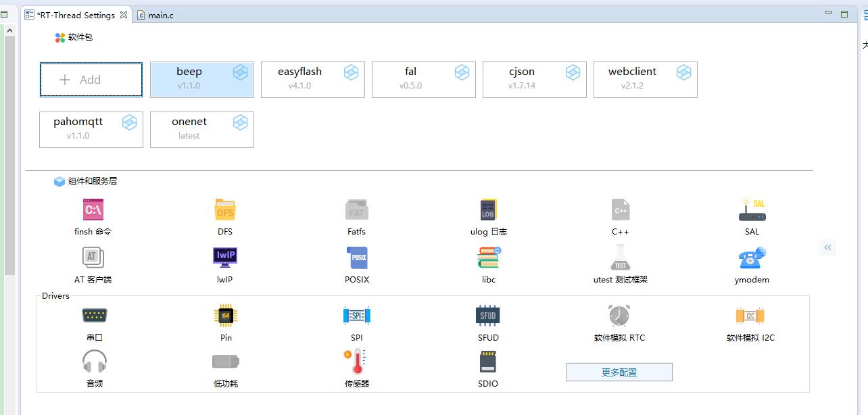The width and height of the screenshot is (868, 415).
Task: Minimize the editor area
Action: click(x=829, y=14)
